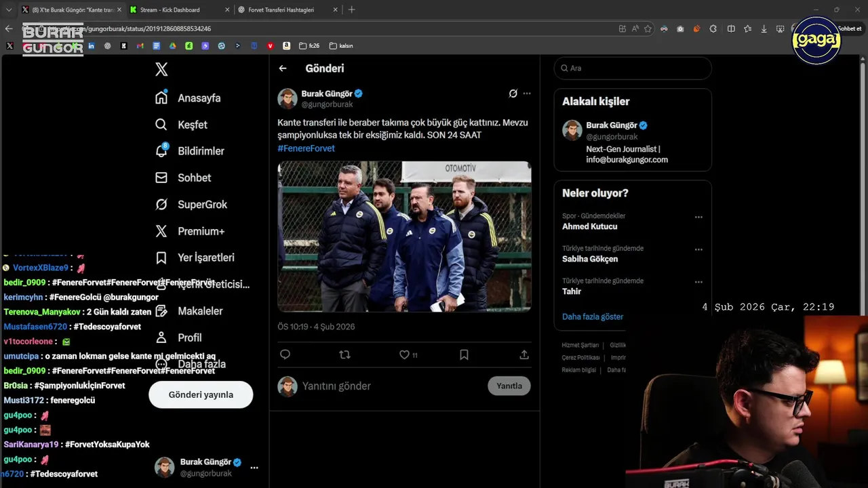This screenshot has height=488, width=868.
Task: Open the X logo home icon
Action: click(161, 69)
